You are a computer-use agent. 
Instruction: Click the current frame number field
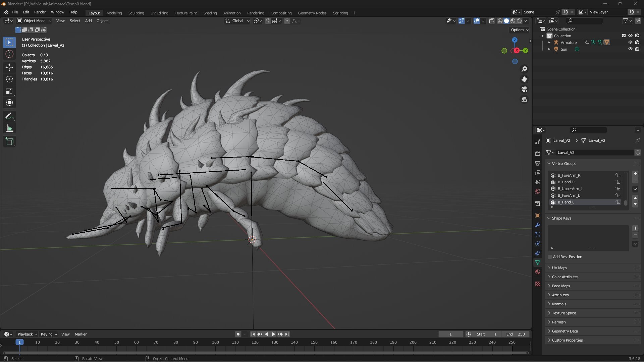tap(450, 334)
